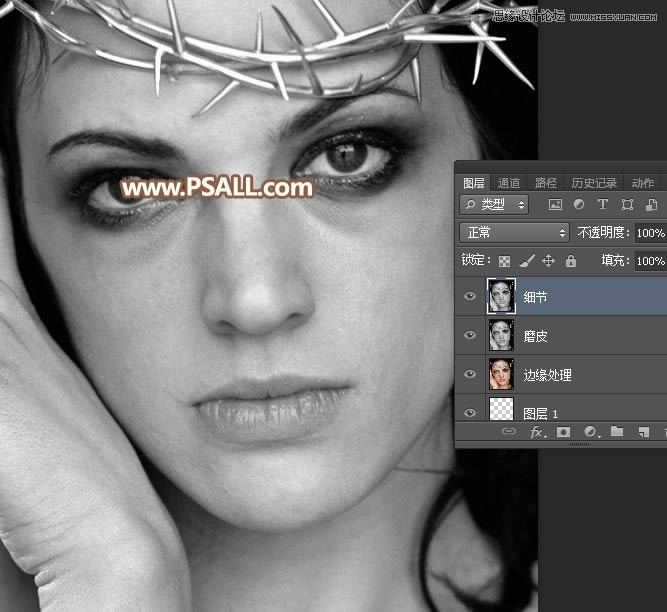Filter layers by pixel image icon
This screenshot has height=612, width=667.
[x=555, y=205]
